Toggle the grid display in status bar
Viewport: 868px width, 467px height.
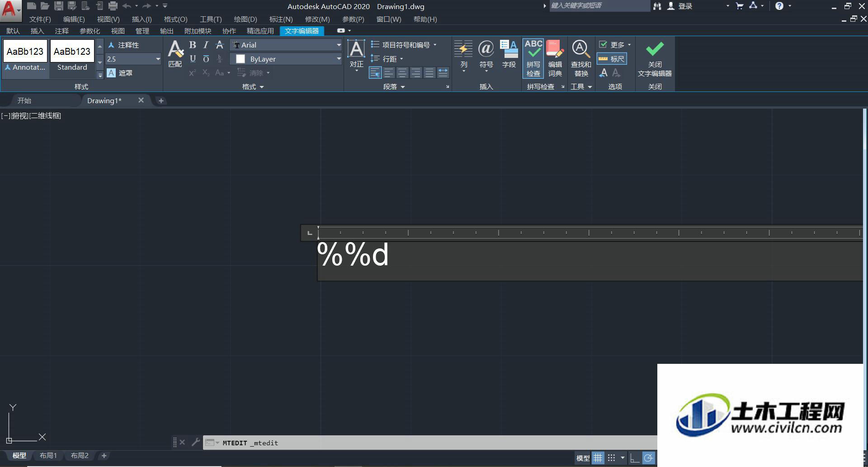[598, 458]
